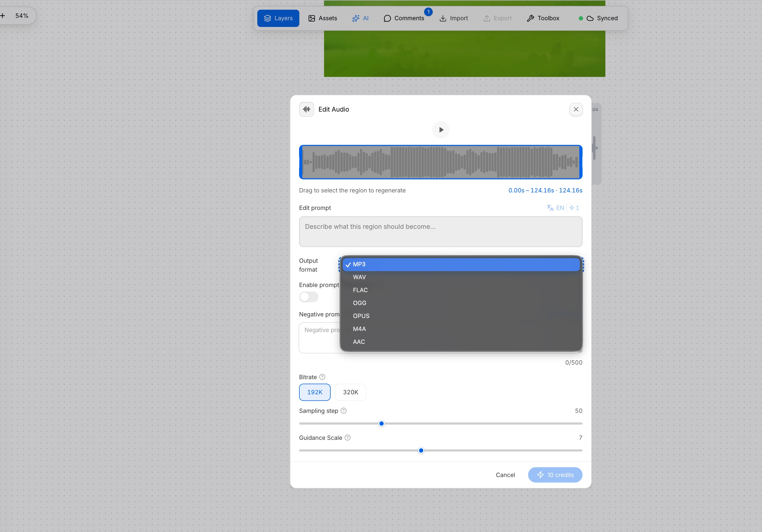This screenshot has height=532, width=762.
Task: Choose OPUS output format option
Action: tap(461, 316)
